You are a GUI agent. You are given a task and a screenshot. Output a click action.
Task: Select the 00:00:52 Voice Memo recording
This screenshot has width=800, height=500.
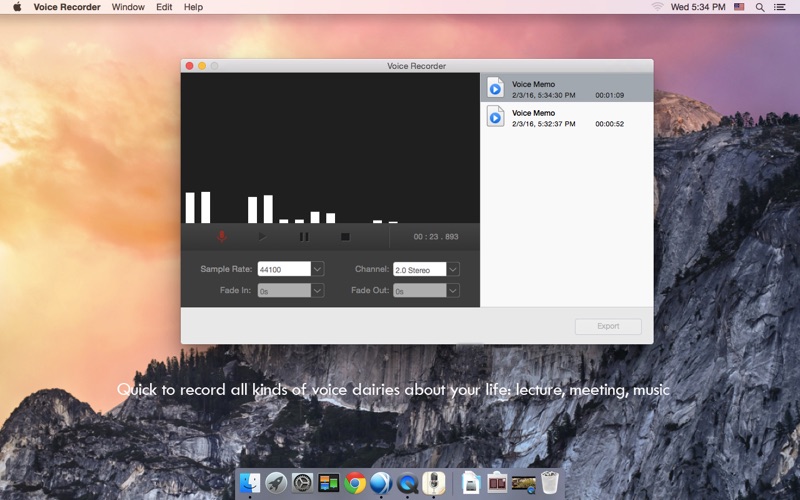coord(566,118)
